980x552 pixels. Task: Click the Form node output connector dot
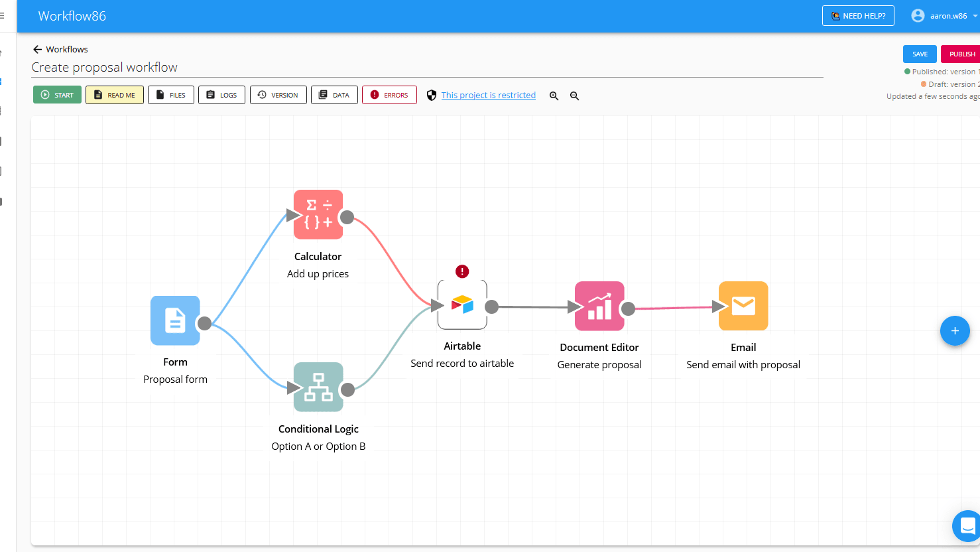pyautogui.click(x=204, y=323)
